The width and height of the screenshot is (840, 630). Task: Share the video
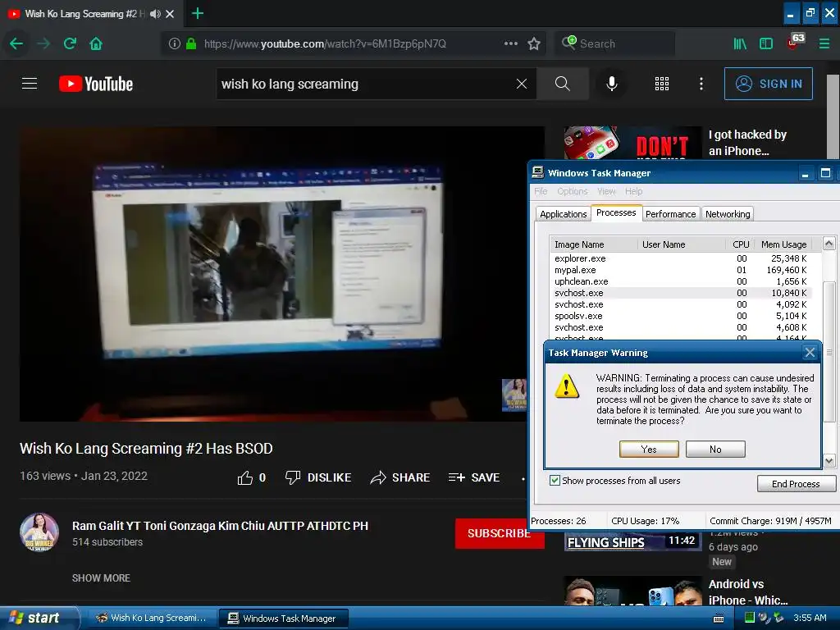coord(400,477)
